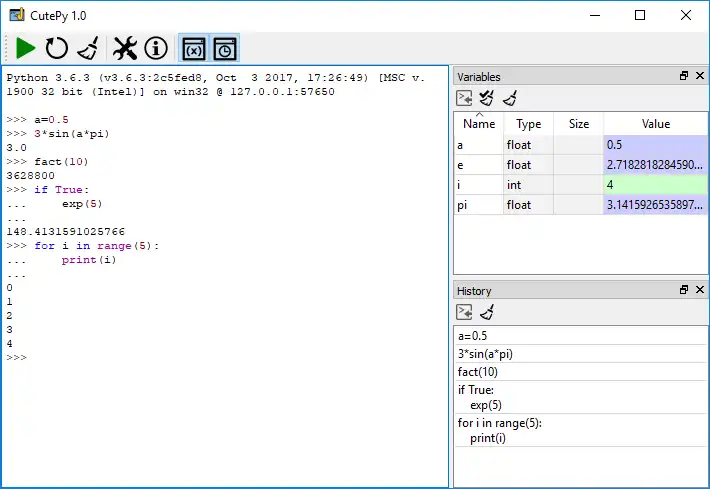Open the About info icon
This screenshot has width=710, height=489.
coord(156,48)
